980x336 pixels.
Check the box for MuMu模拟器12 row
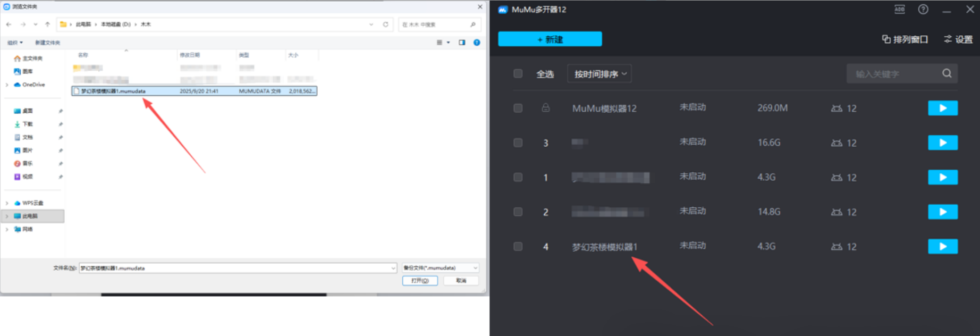click(518, 108)
